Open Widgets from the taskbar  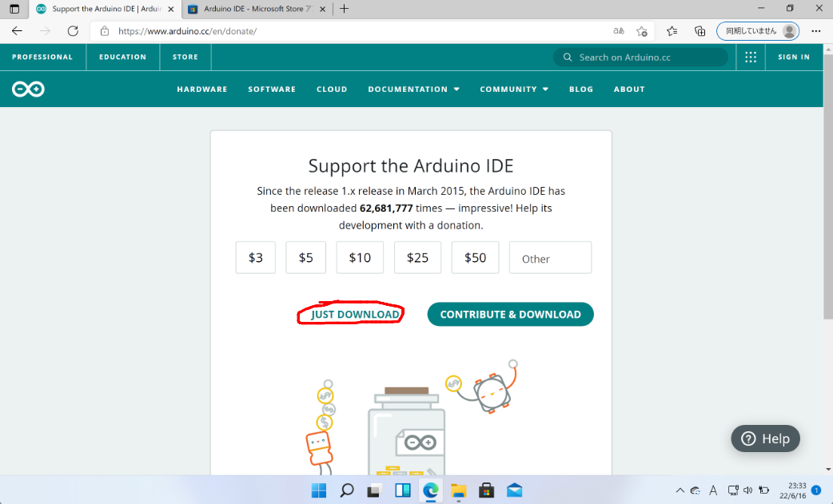click(x=403, y=490)
